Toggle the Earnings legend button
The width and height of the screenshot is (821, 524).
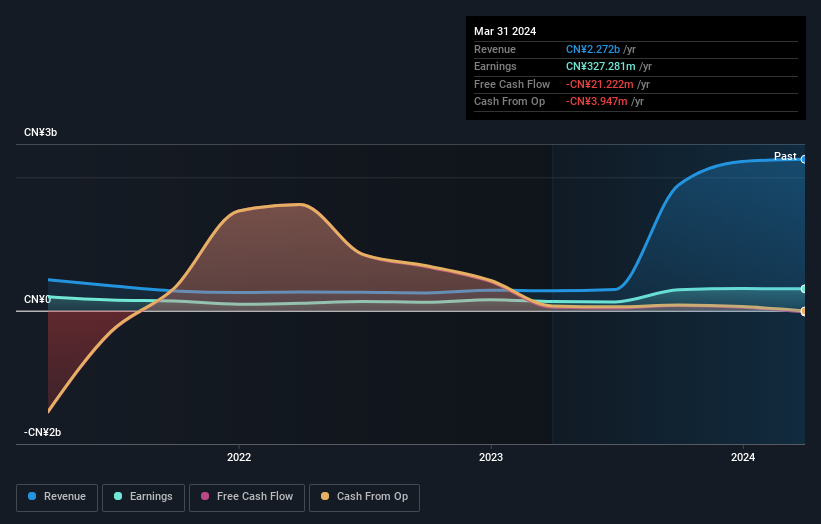click(x=143, y=497)
